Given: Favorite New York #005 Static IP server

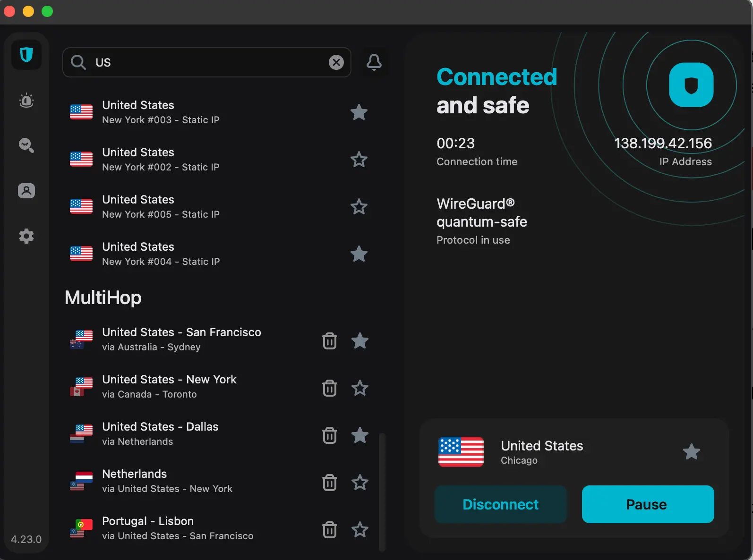Looking at the screenshot, I should click(x=359, y=207).
